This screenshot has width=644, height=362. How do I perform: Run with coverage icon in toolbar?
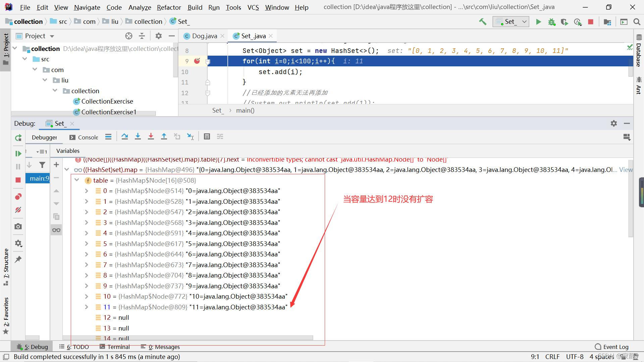[565, 22]
